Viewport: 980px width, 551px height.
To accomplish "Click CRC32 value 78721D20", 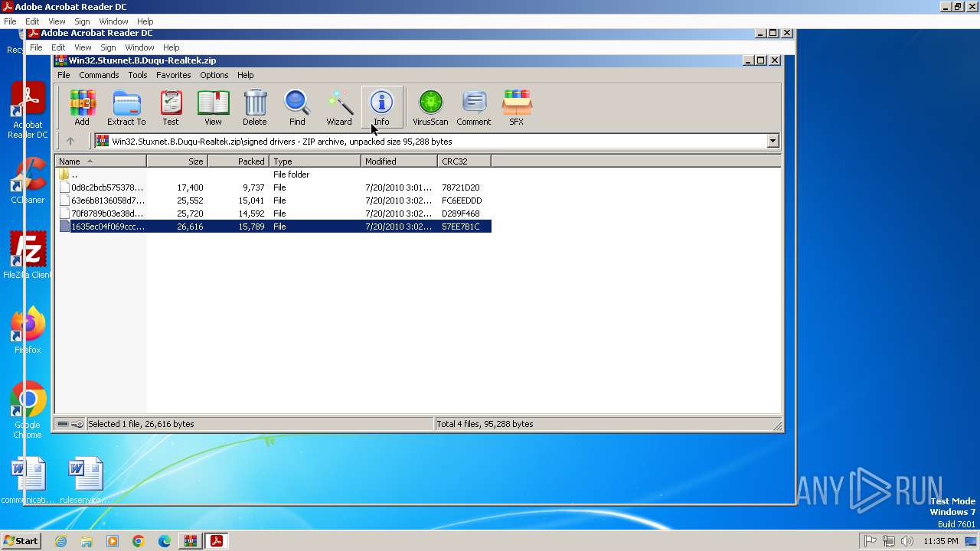I will (x=461, y=187).
